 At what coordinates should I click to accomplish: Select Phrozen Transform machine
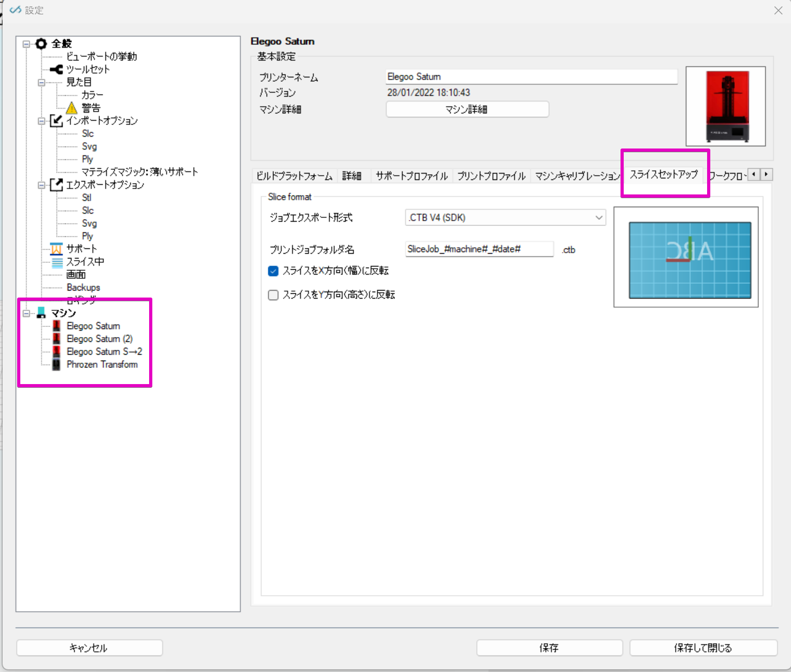[x=102, y=364]
